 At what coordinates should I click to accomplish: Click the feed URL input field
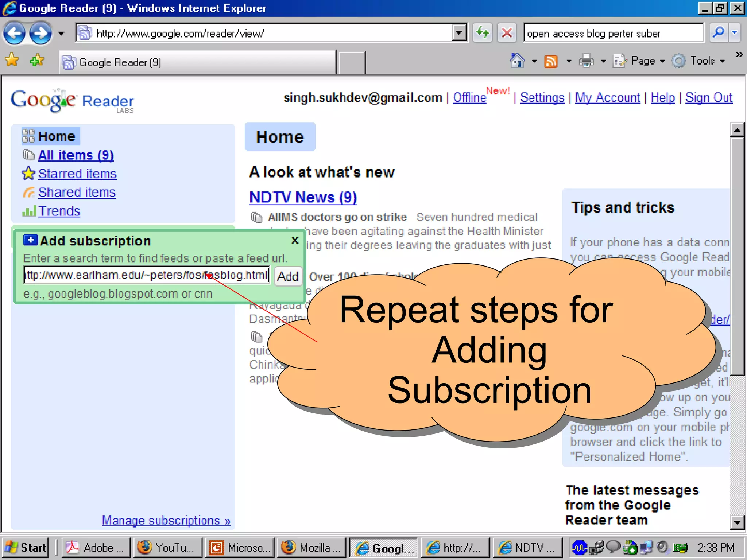[x=147, y=275]
